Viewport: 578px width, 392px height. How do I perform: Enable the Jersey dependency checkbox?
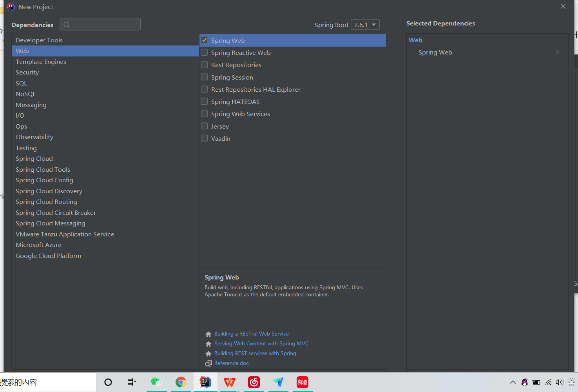point(205,126)
